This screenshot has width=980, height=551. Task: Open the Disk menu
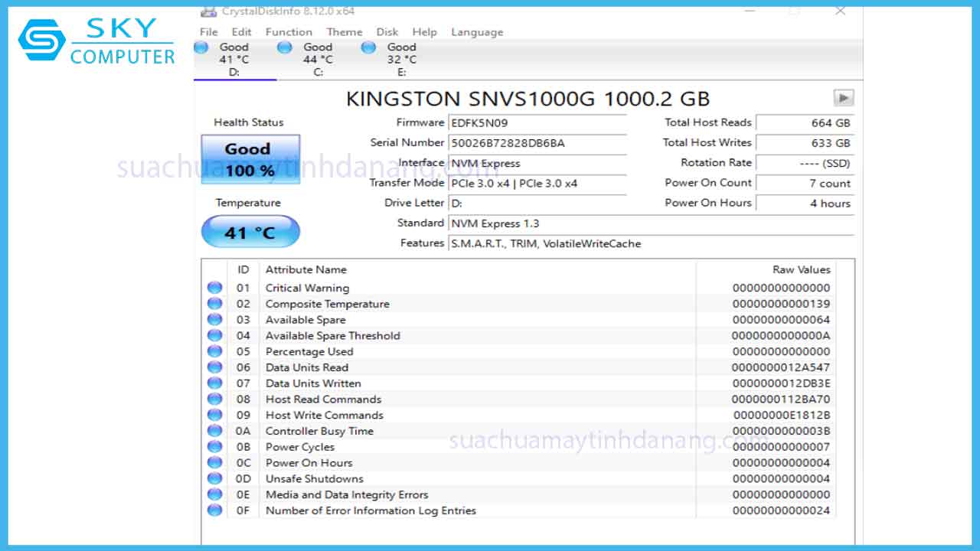(387, 31)
